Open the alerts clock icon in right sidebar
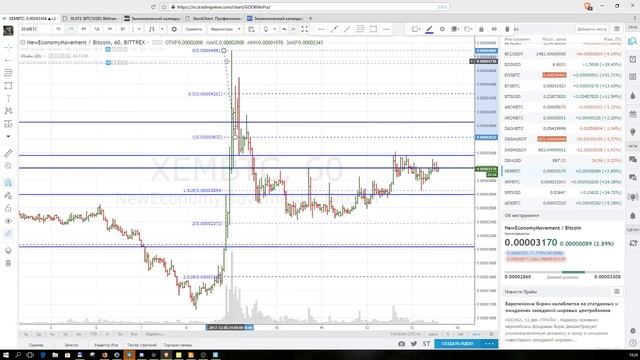This screenshot has width=640, height=360. (x=633, y=60)
